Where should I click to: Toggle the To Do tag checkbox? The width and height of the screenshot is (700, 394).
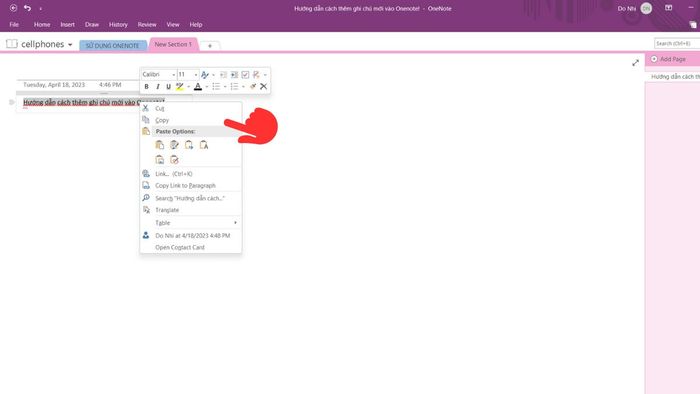pos(245,75)
